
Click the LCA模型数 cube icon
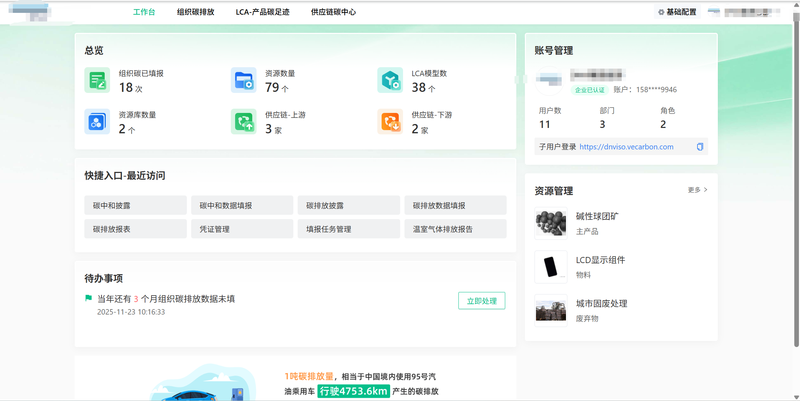click(390, 81)
